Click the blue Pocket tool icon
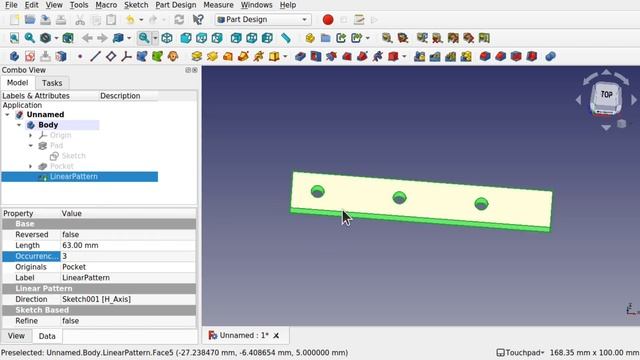The height and width of the screenshot is (360, 640). coord(300,56)
